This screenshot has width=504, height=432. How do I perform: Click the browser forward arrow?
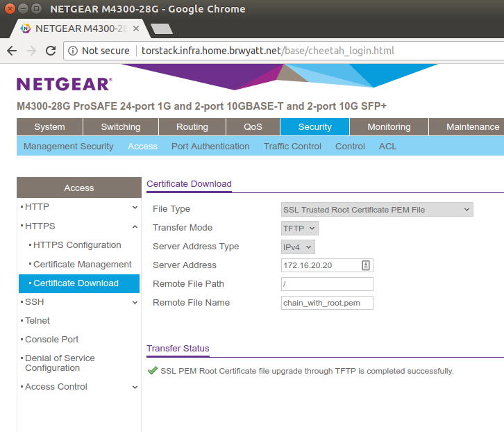(31, 51)
